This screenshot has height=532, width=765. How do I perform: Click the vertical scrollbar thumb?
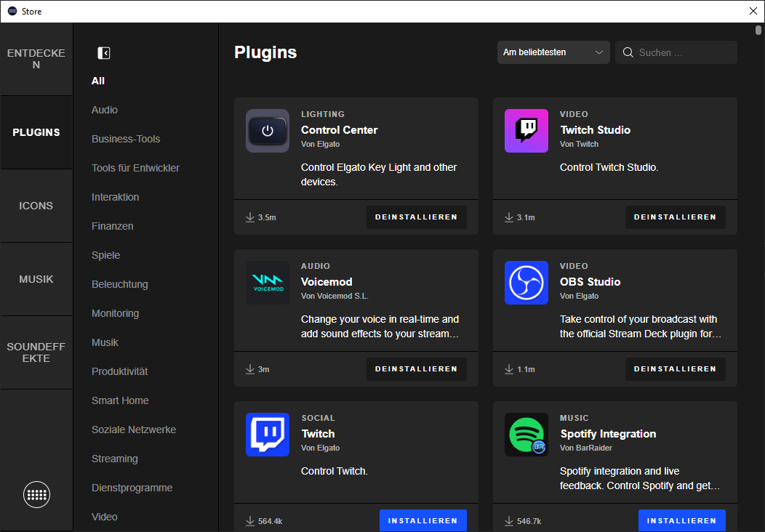758,31
